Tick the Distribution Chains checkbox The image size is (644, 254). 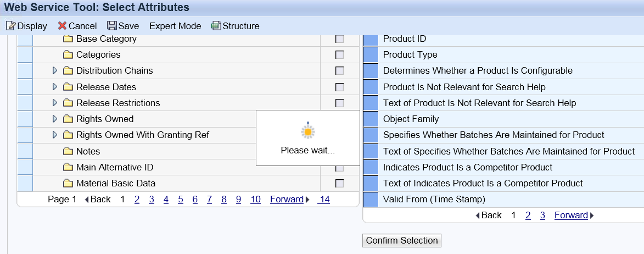pos(340,71)
